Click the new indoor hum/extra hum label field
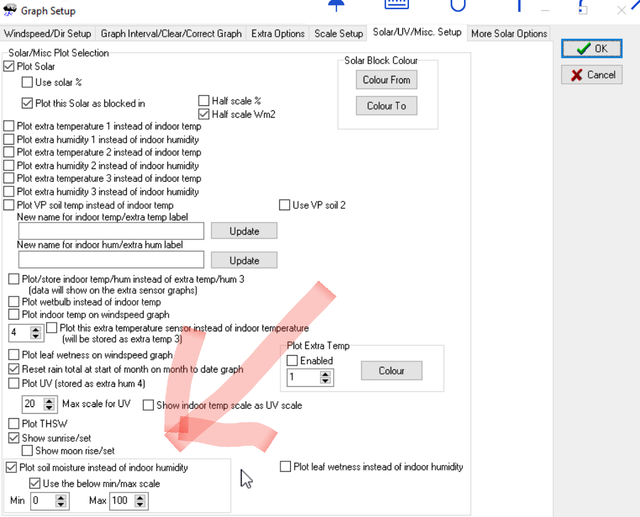Image resolution: width=640 pixels, height=517 pixels. (x=111, y=260)
